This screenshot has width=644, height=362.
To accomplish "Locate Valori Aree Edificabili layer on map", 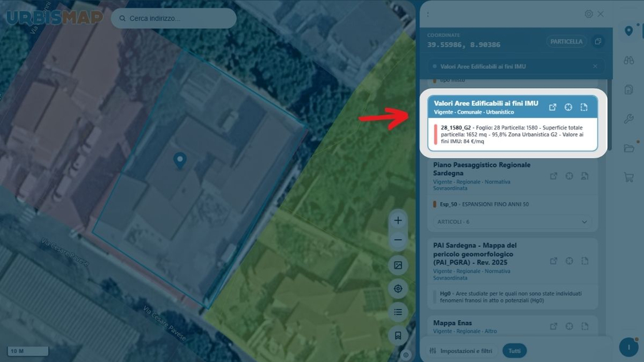I will coord(568,108).
